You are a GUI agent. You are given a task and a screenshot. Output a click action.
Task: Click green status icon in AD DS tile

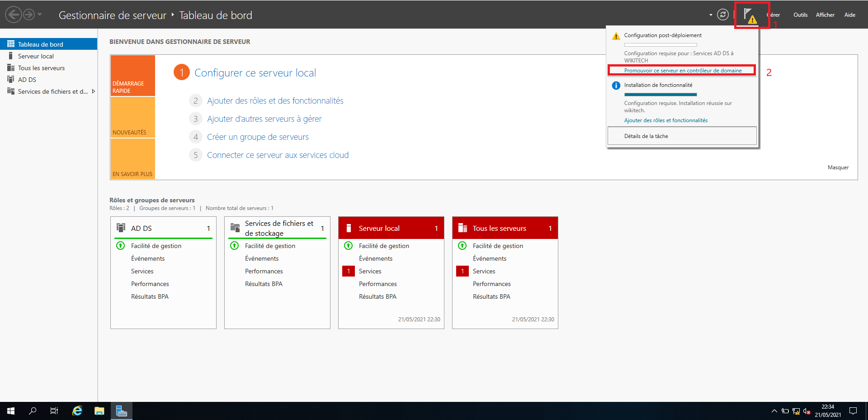(x=121, y=246)
